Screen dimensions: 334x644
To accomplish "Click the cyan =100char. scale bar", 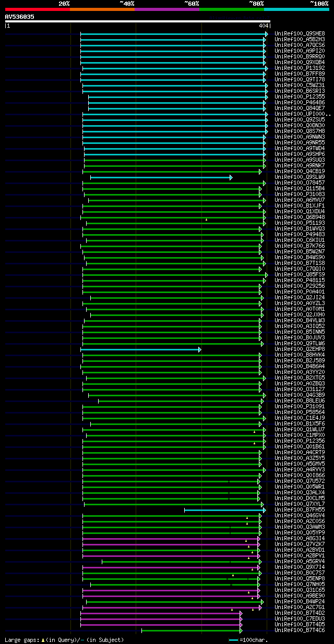I will click(x=233, y=639).
